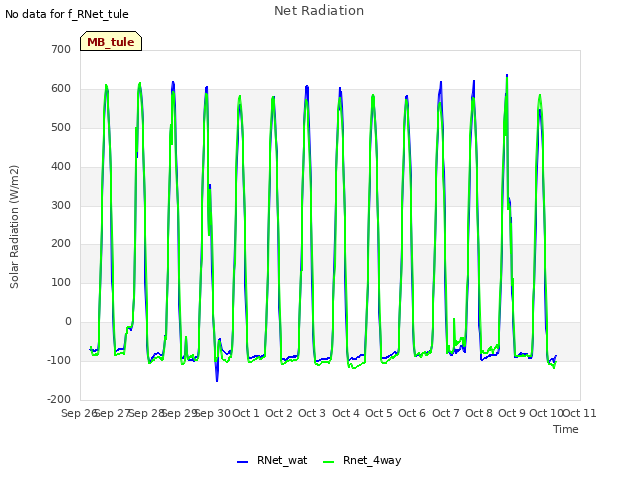Click the Oct 5 x-axis label
The height and width of the screenshot is (480, 640).
(x=379, y=413)
